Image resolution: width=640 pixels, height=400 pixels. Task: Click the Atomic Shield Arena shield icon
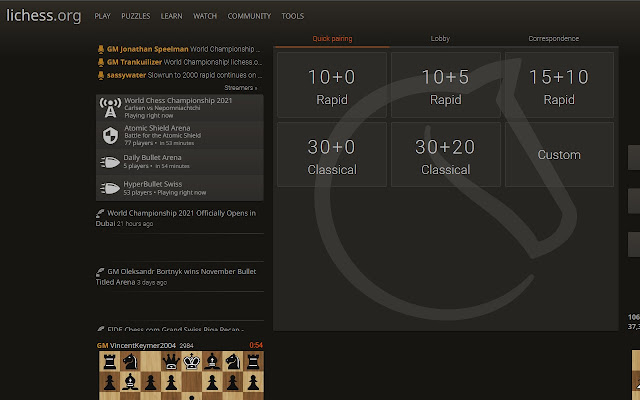click(x=110, y=136)
